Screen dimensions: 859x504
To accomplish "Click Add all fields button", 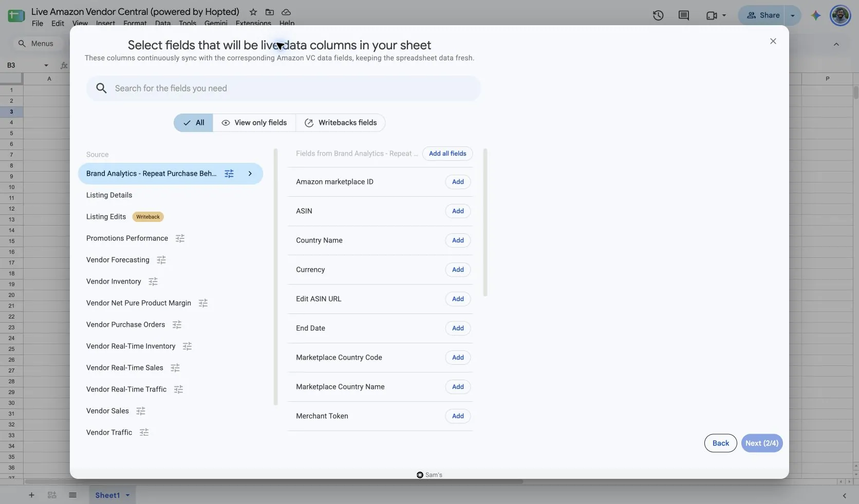I will coord(447,154).
